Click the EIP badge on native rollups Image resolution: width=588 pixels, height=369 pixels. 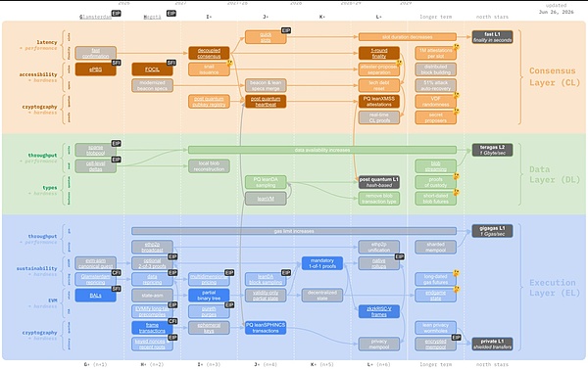(400, 256)
